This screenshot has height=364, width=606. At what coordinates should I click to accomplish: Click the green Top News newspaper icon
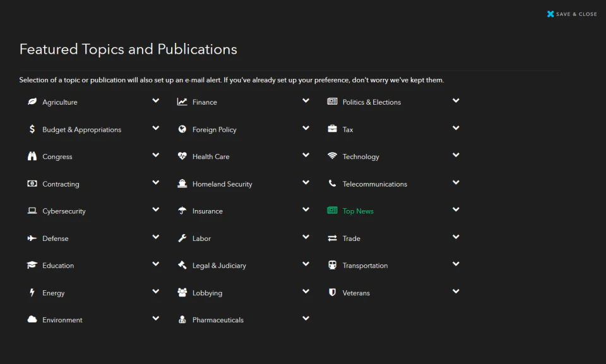(333, 210)
